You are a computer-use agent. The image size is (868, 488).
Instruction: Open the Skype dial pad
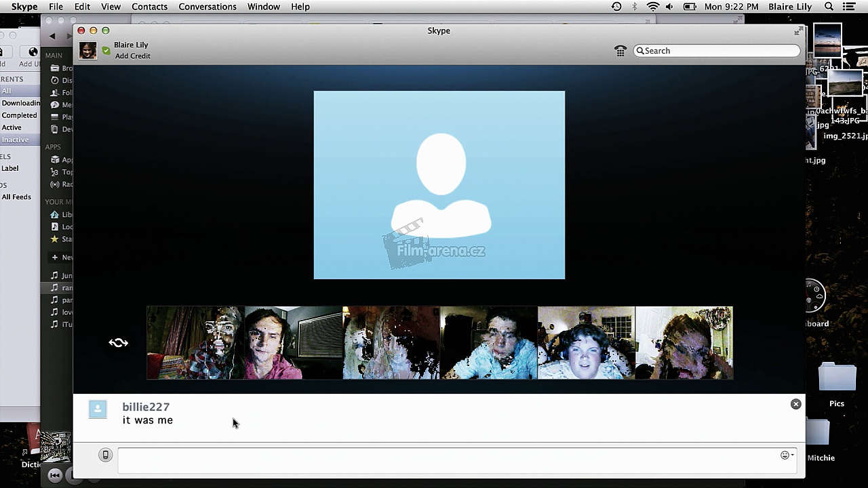(620, 51)
